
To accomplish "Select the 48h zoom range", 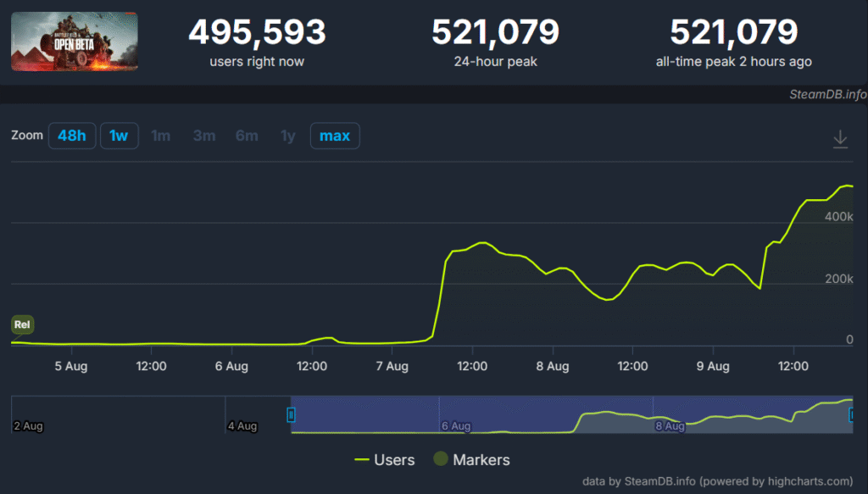I will [71, 136].
